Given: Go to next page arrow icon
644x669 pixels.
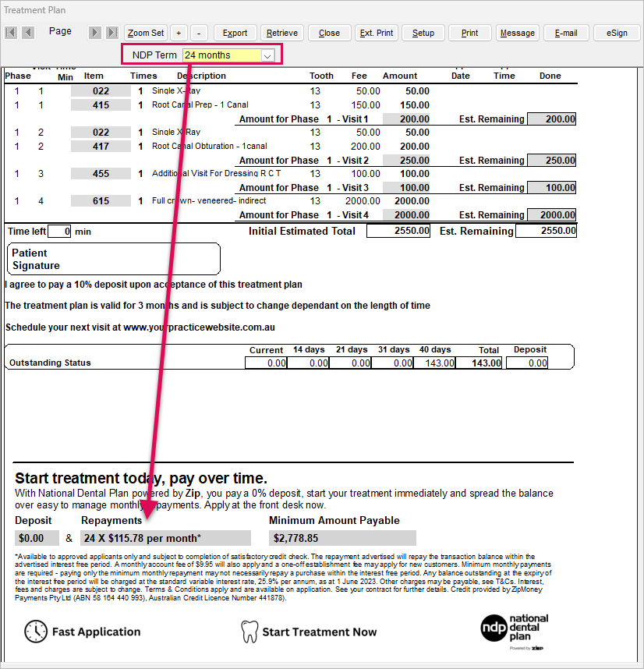Looking at the screenshot, I should (94, 33).
